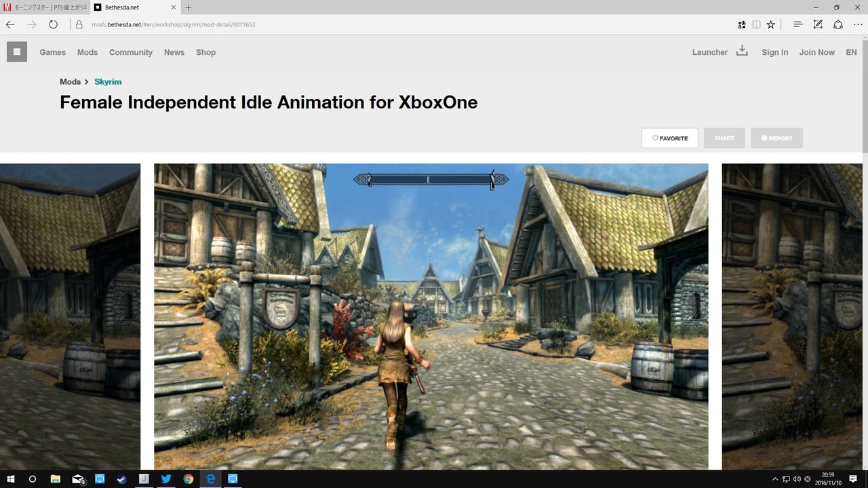
Task: Click the mod title heading text
Action: (269, 102)
